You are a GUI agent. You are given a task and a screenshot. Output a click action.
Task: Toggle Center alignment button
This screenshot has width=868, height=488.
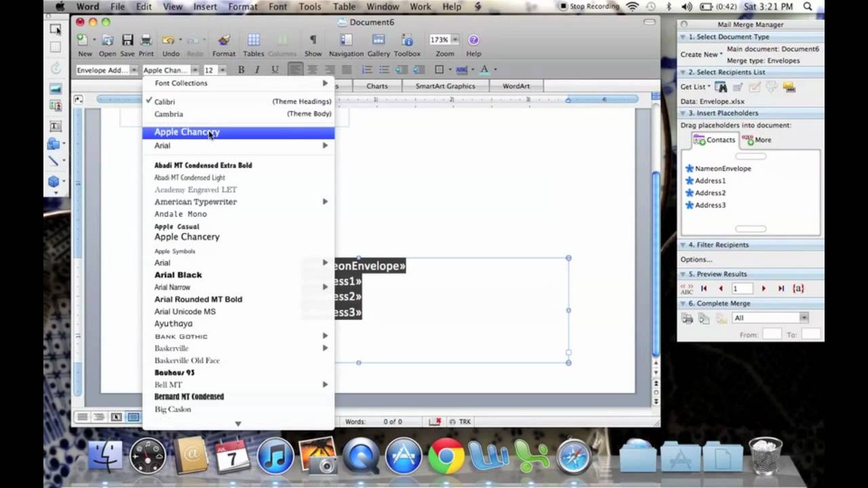tap(313, 70)
